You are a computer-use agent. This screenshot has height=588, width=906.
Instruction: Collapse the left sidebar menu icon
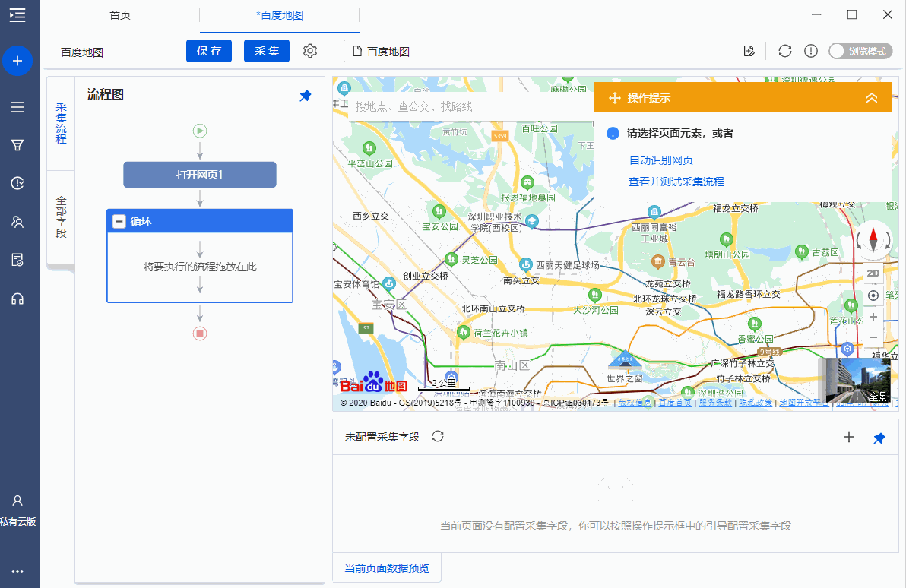[x=17, y=15]
